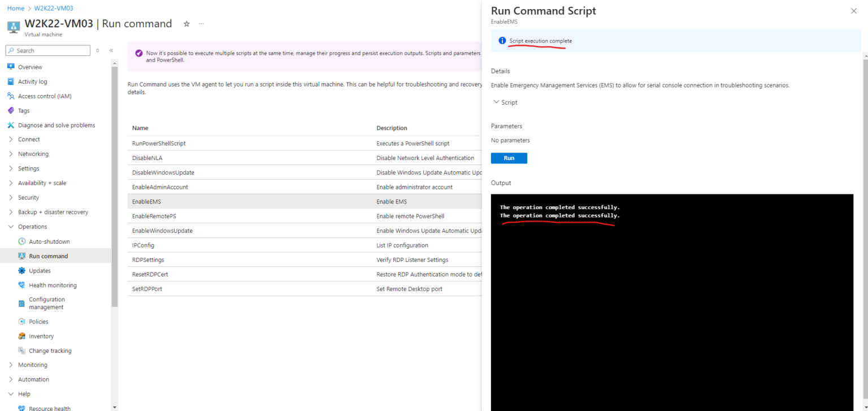The image size is (868, 411).
Task: Go to Home via the breadcrumb
Action: [15, 8]
